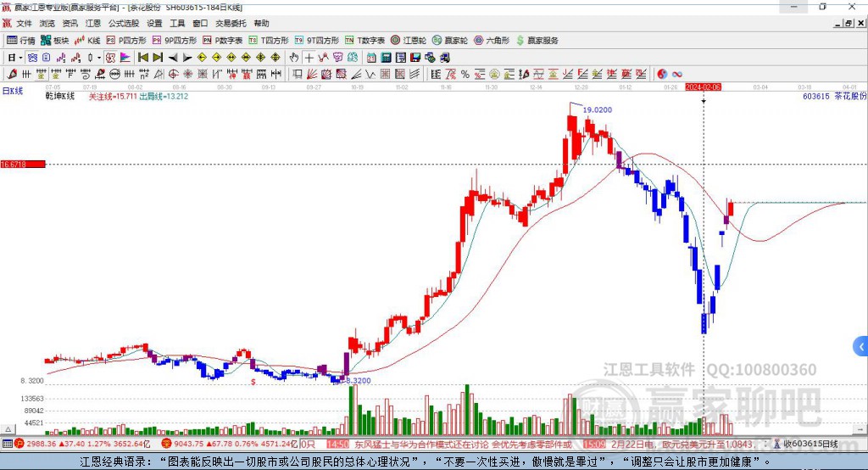The height and width of the screenshot is (470, 868).
Task: Click the 8.3200 low price label
Action: pos(359,381)
